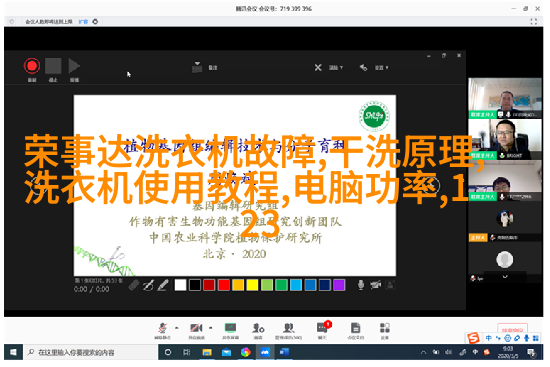The height and width of the screenshot is (367, 550).
Task: Toggle the meeting microphone mute button
Action: click(x=162, y=331)
